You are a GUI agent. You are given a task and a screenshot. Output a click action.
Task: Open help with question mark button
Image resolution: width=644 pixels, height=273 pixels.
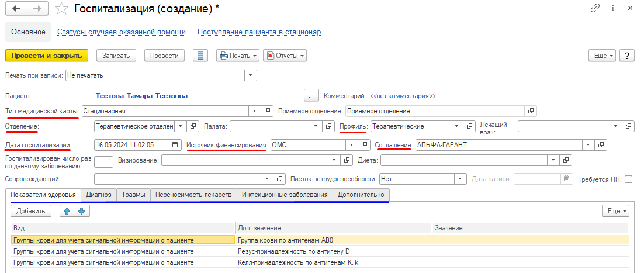tap(626, 56)
